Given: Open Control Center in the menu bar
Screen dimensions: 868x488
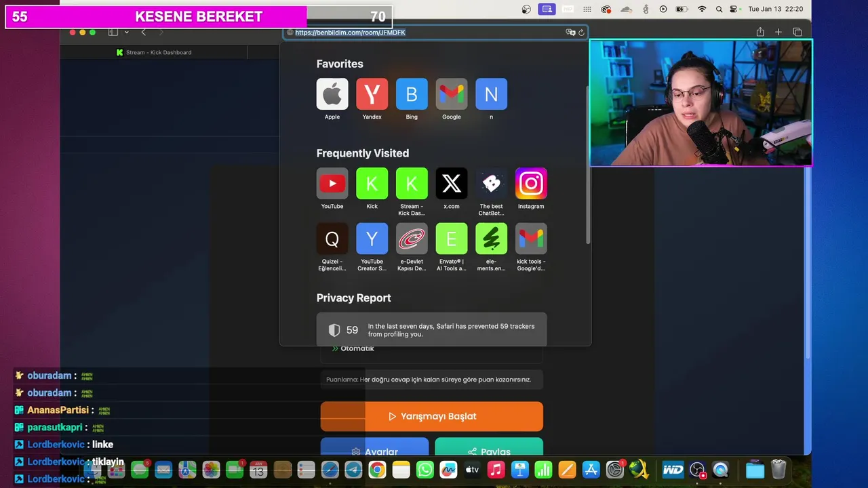Looking at the screenshot, I should tap(734, 9).
